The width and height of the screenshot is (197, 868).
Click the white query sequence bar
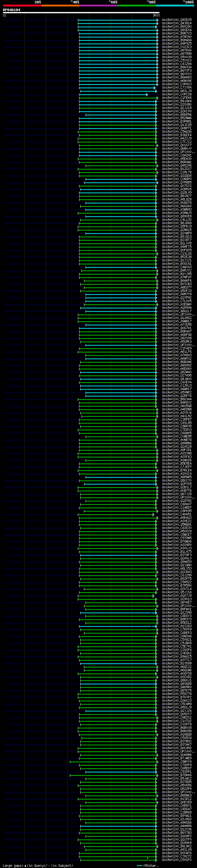(x=81, y=13)
